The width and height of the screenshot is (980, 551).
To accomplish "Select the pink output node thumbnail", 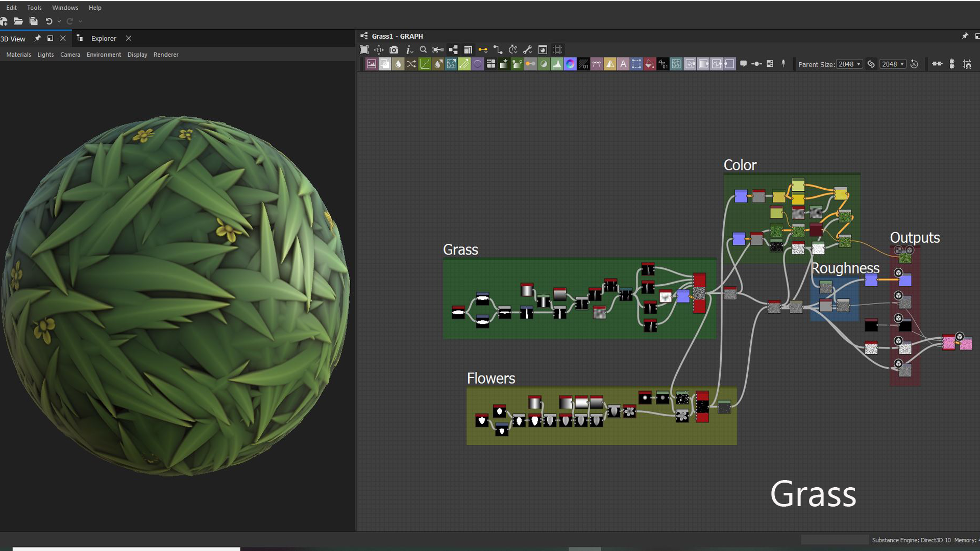I will click(x=966, y=344).
